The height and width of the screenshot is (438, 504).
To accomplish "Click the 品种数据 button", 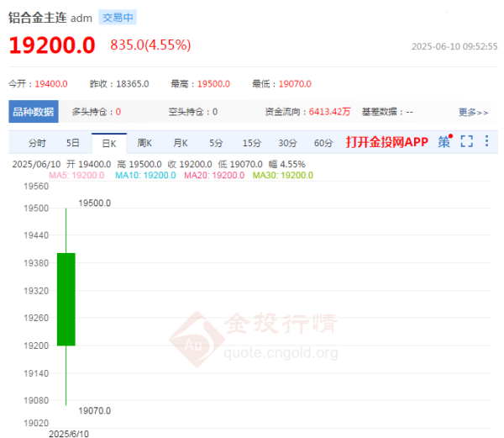I will coord(34,112).
